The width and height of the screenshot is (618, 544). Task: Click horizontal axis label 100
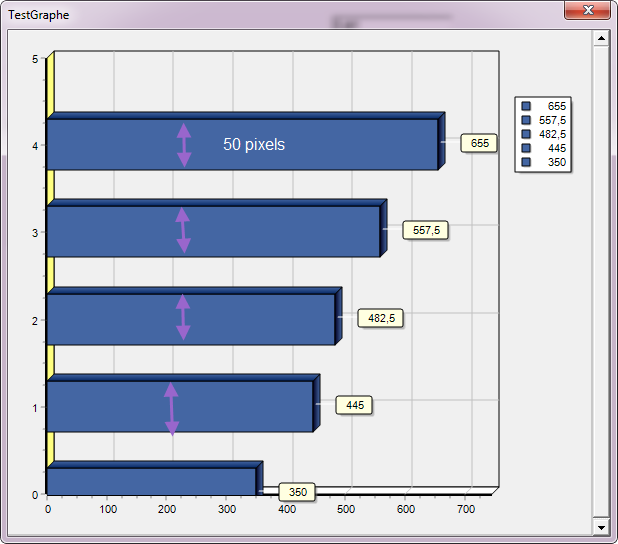click(x=108, y=509)
